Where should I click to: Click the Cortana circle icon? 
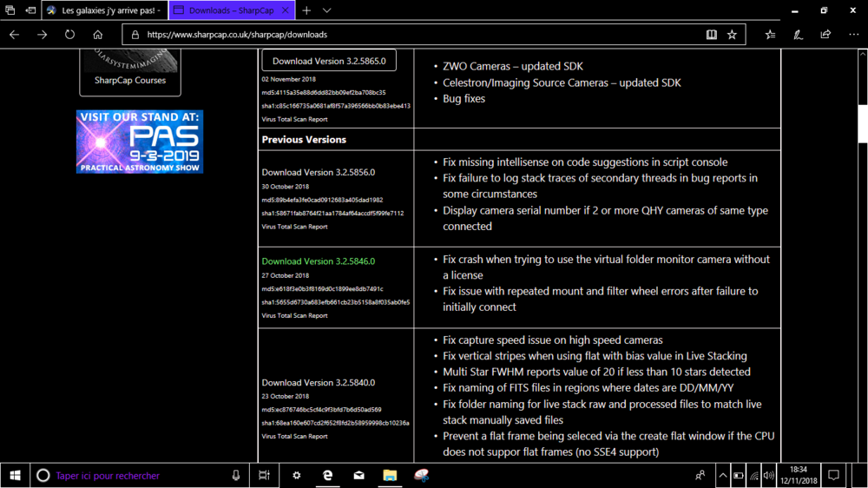[43, 475]
